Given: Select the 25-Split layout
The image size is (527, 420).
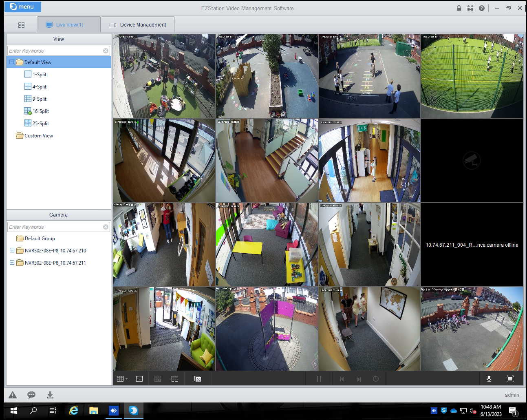Looking at the screenshot, I should [x=37, y=123].
